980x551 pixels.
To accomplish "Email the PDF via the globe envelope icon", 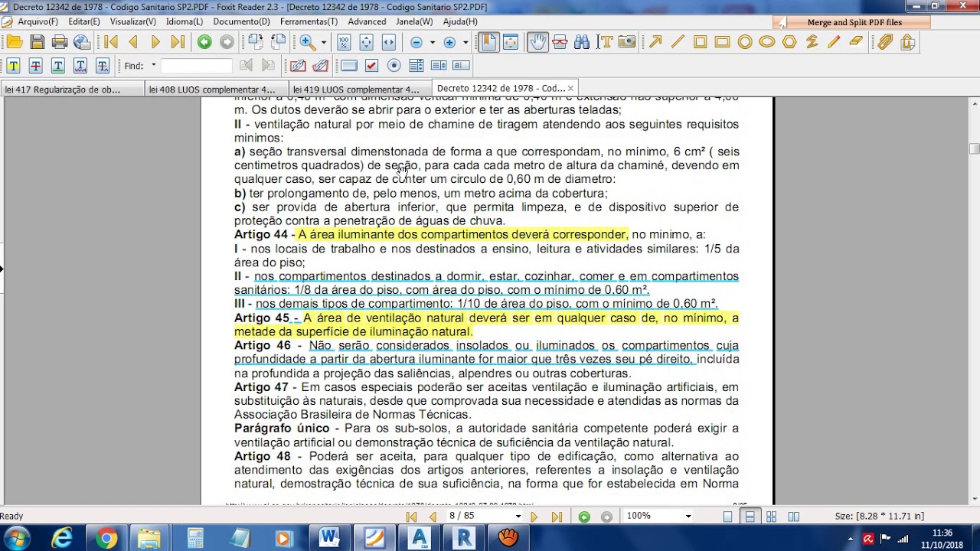I will (x=82, y=42).
